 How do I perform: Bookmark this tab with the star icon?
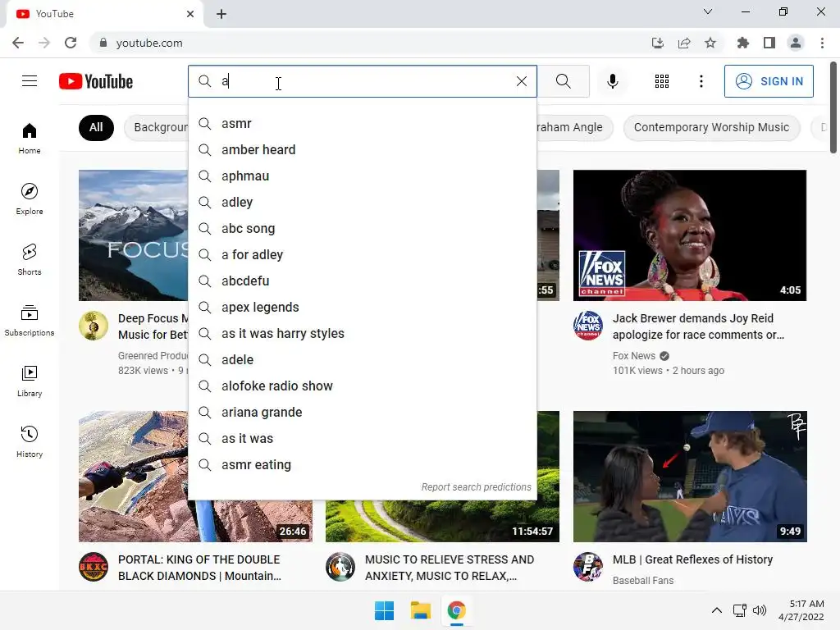point(710,43)
